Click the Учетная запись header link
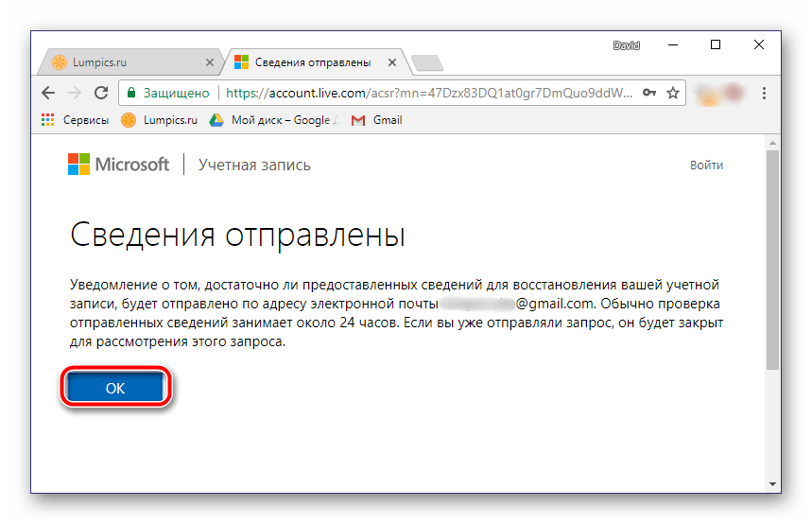 [254, 165]
